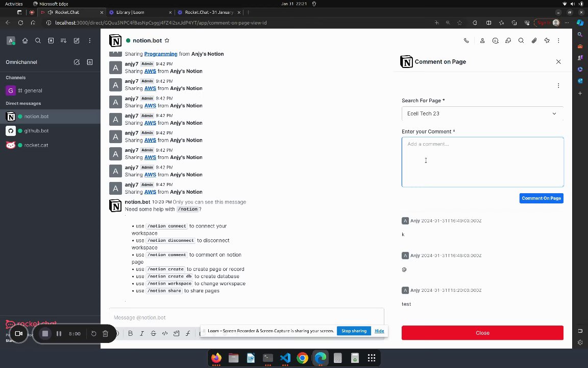Click the create new (pencil) icon

77,40
